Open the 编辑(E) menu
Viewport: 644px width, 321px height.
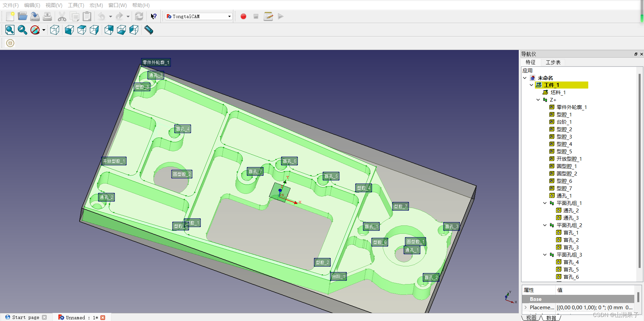point(32,5)
